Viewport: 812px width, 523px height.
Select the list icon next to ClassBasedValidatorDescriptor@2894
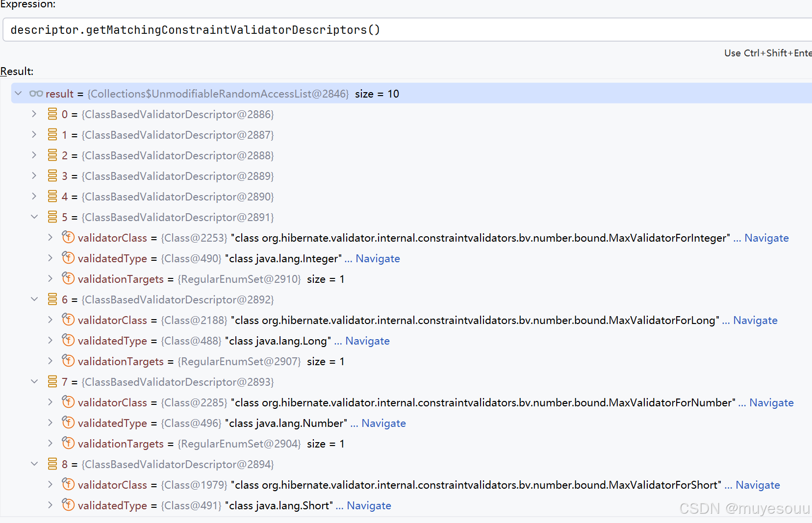tap(52, 464)
